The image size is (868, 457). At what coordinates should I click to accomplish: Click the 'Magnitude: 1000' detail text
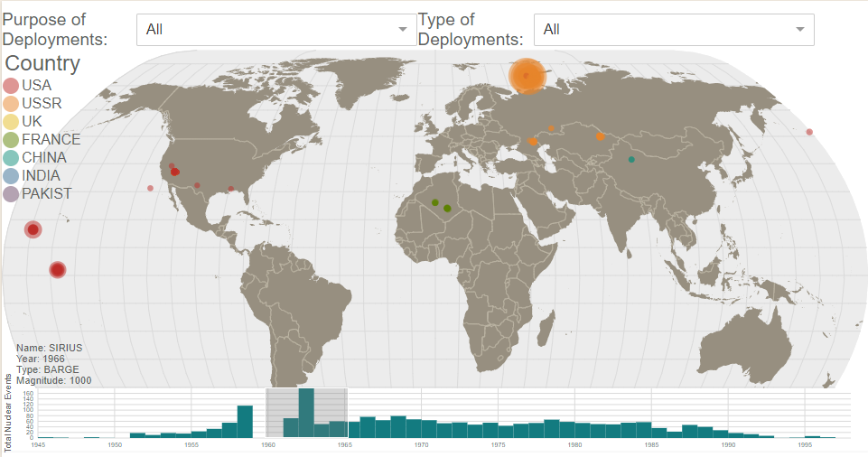click(53, 380)
